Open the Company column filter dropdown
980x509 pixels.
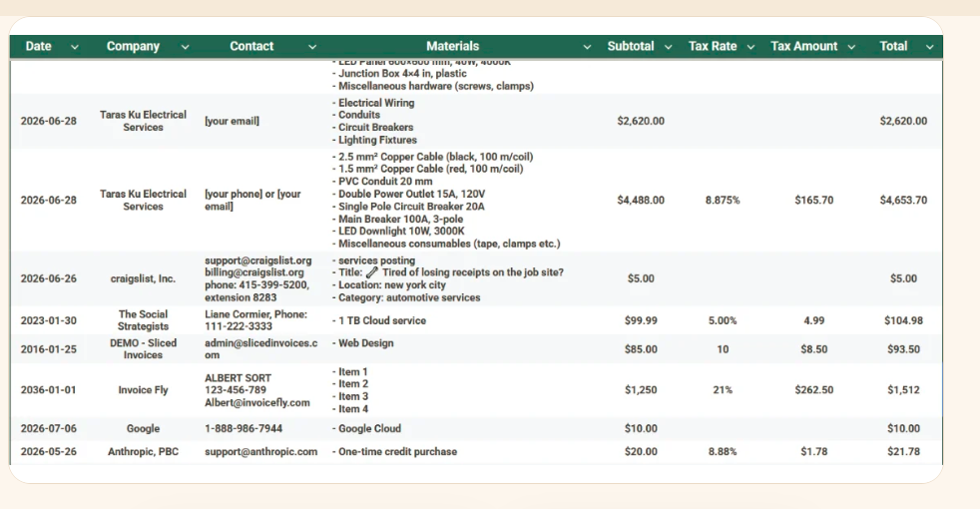(x=185, y=47)
